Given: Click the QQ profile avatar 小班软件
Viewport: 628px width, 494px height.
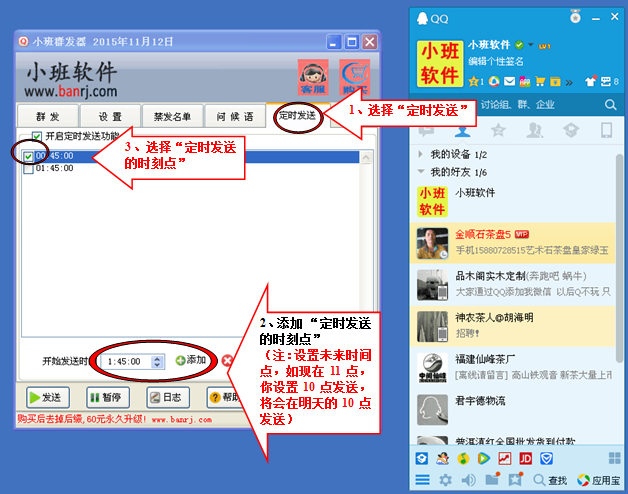Looking at the screenshot, I should point(440,63).
